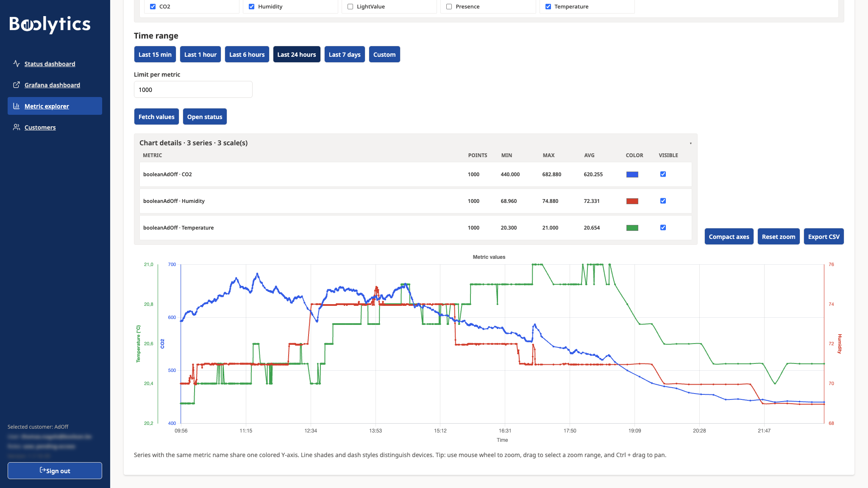Hide the booleanAdOff CO2 series
This screenshot has width=868, height=488.
coord(663,174)
